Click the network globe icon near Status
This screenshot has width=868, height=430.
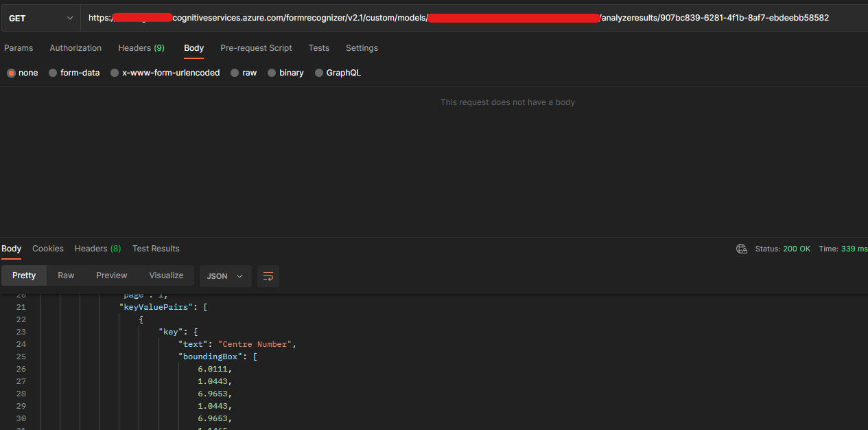point(742,249)
